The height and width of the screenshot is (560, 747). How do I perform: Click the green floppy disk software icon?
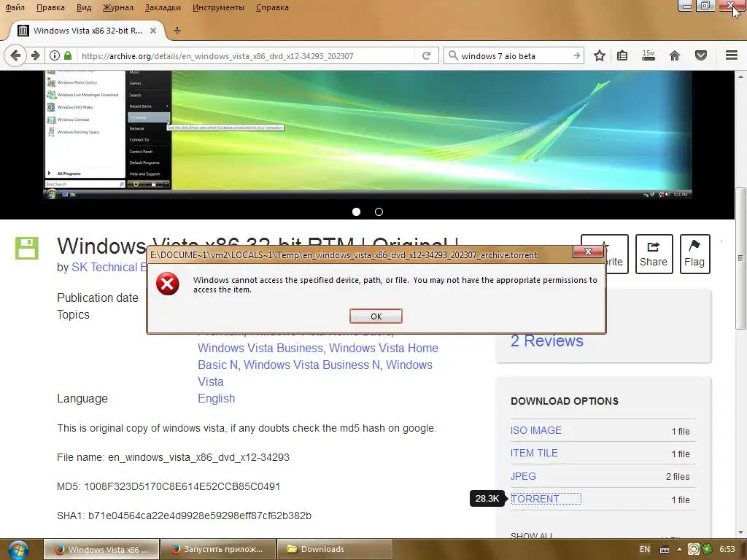point(27,248)
